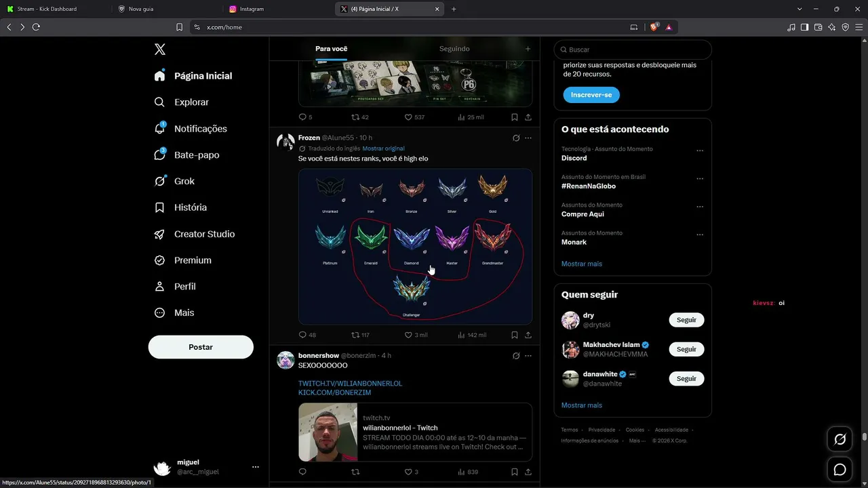Click Mostrar mais under Quem seguir
The image size is (868, 488).
pos(582,405)
